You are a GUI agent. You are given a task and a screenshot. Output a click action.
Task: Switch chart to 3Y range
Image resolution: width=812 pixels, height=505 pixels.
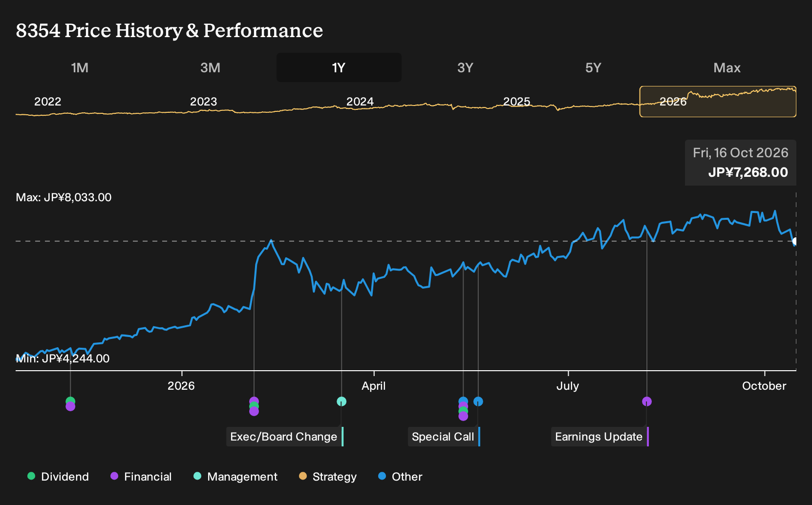click(x=465, y=67)
